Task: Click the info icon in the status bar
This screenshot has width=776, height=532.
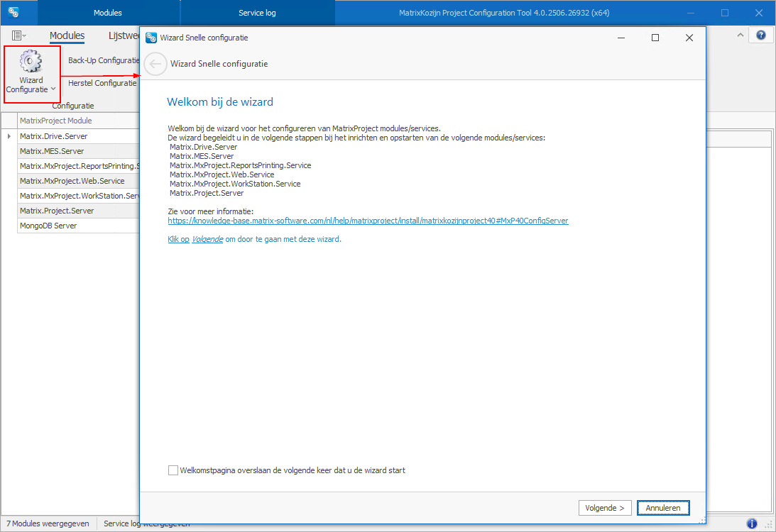Action: click(752, 523)
